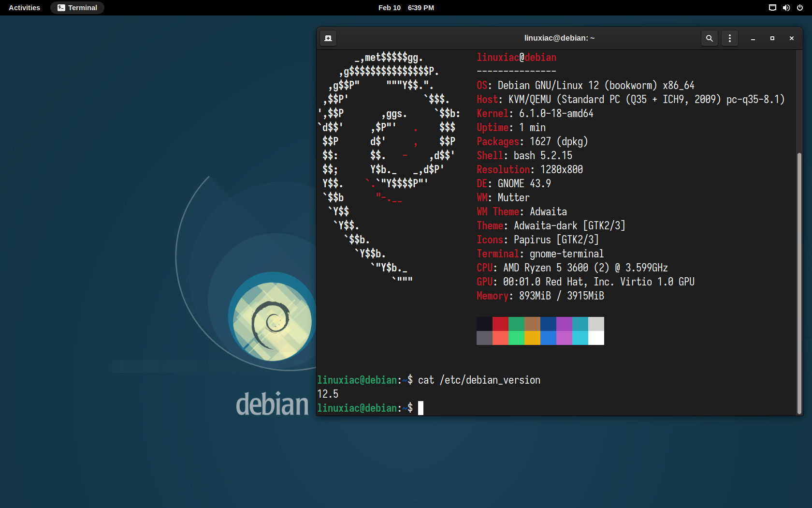812x508 pixels.
Task: Click the purple color block in top row
Action: click(564, 324)
